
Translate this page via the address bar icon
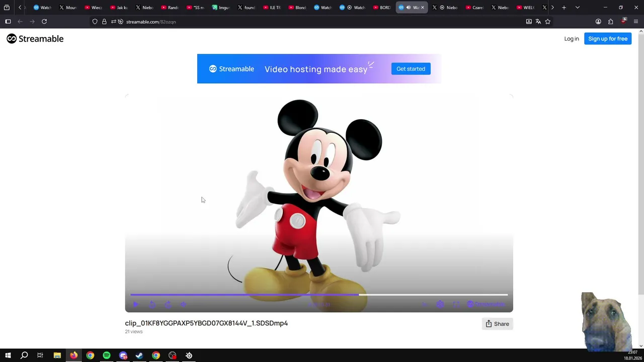tap(538, 22)
